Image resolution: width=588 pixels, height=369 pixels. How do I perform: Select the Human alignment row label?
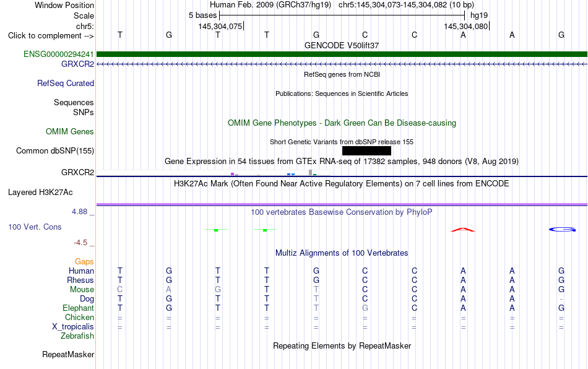[x=81, y=271]
